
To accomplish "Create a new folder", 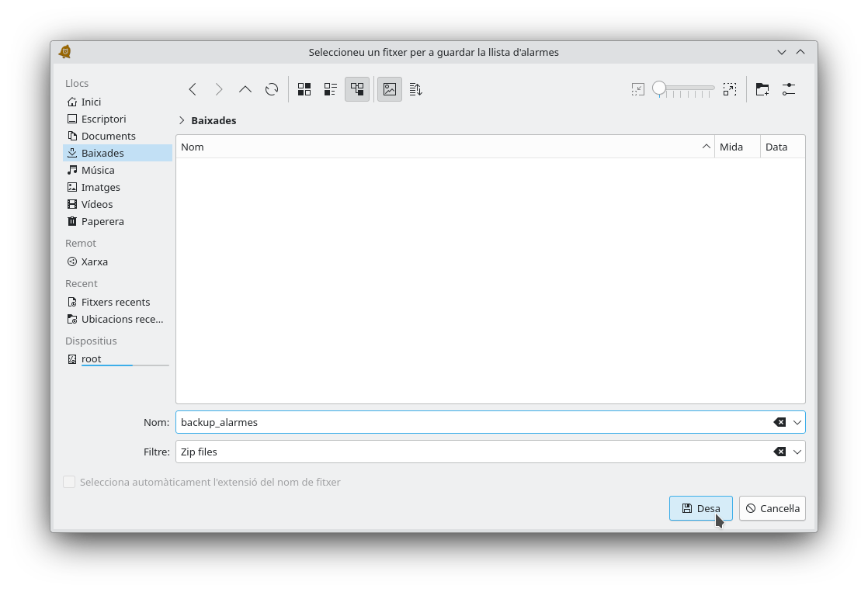I will pyautogui.click(x=762, y=89).
